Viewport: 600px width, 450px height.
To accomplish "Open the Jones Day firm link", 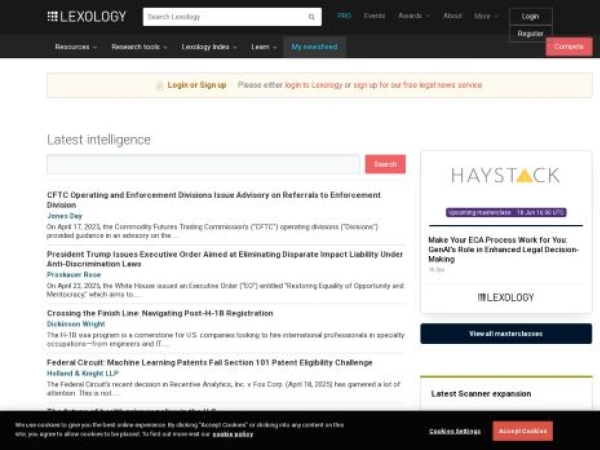I will pos(65,216).
